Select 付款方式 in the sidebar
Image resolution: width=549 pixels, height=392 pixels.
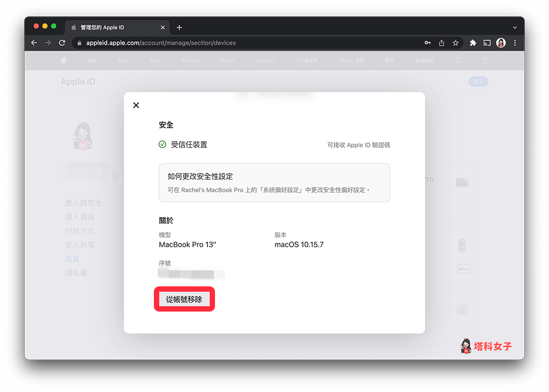(79, 231)
